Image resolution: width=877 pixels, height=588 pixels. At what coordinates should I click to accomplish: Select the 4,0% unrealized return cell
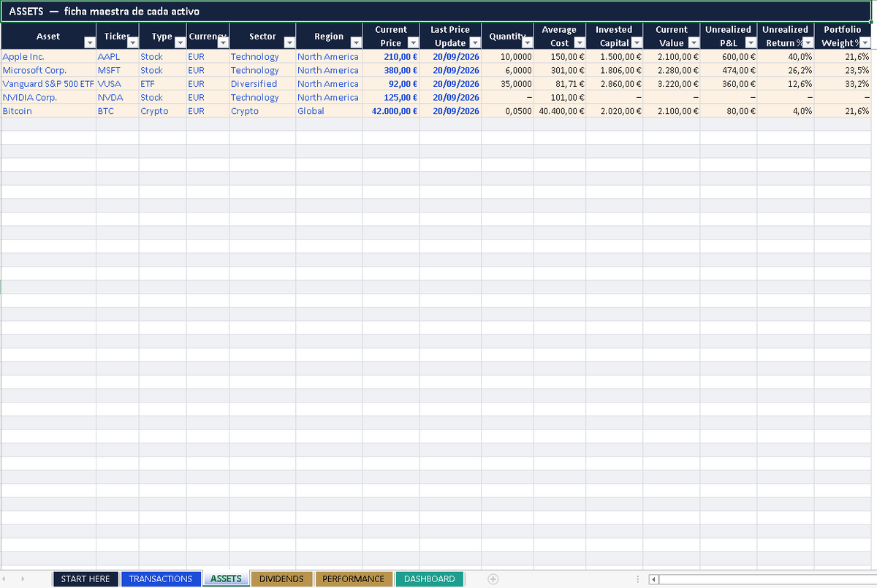click(786, 111)
